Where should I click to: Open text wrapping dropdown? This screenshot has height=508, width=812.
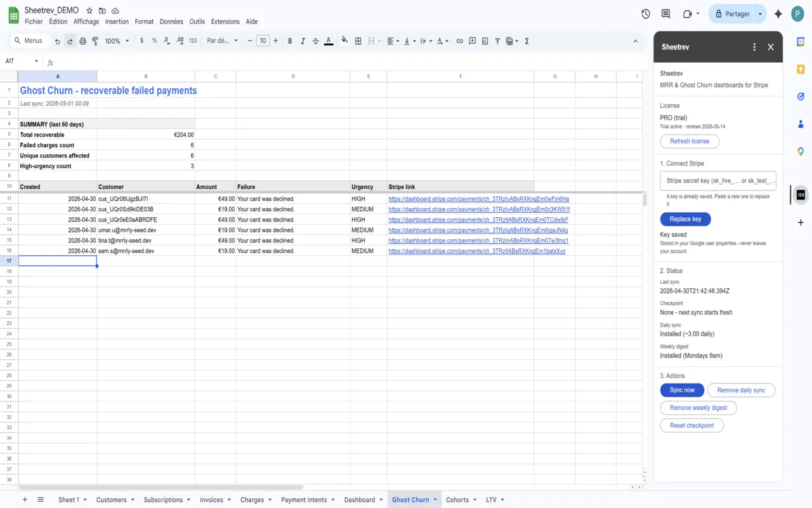point(426,41)
